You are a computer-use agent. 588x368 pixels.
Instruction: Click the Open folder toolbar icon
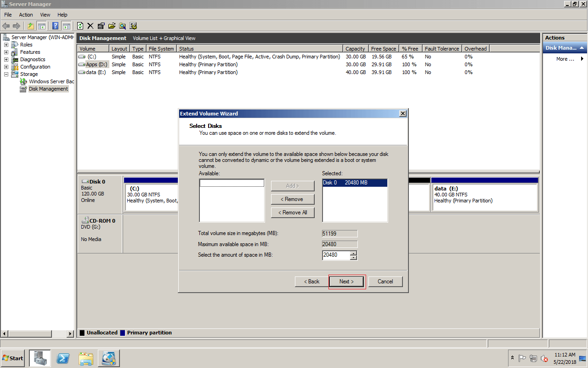112,26
